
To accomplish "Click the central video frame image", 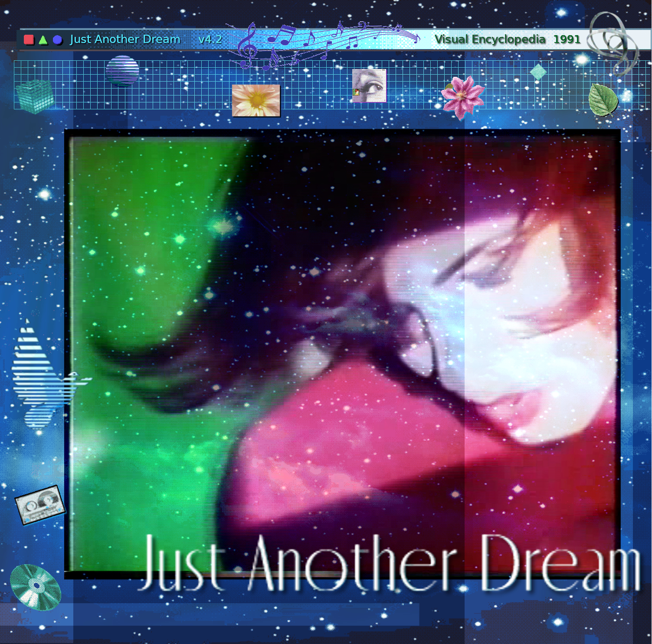I will [343, 354].
